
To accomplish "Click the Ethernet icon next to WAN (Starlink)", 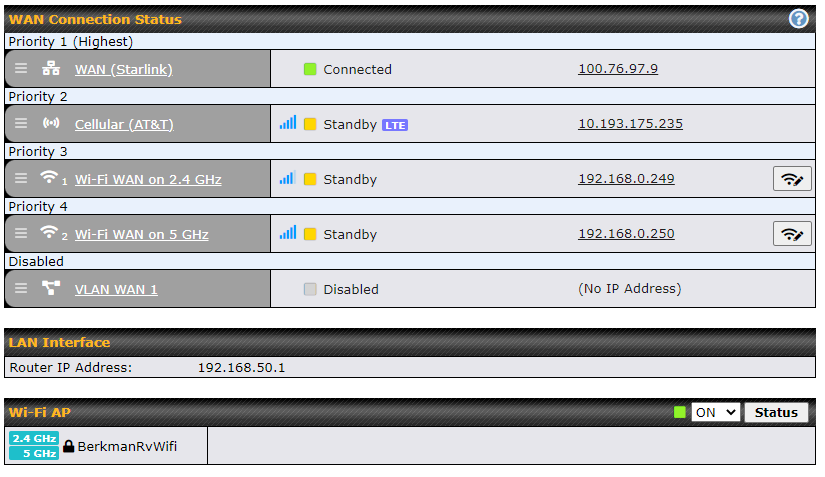I will (x=51, y=68).
